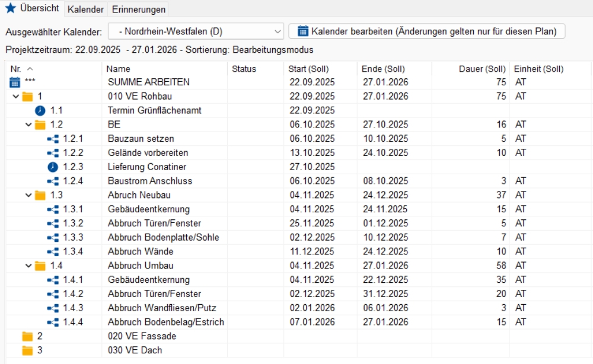Screen dimensions: 593x364
Task: Click calendar icon of SUMME ARBEITEN row
Action: (14, 82)
